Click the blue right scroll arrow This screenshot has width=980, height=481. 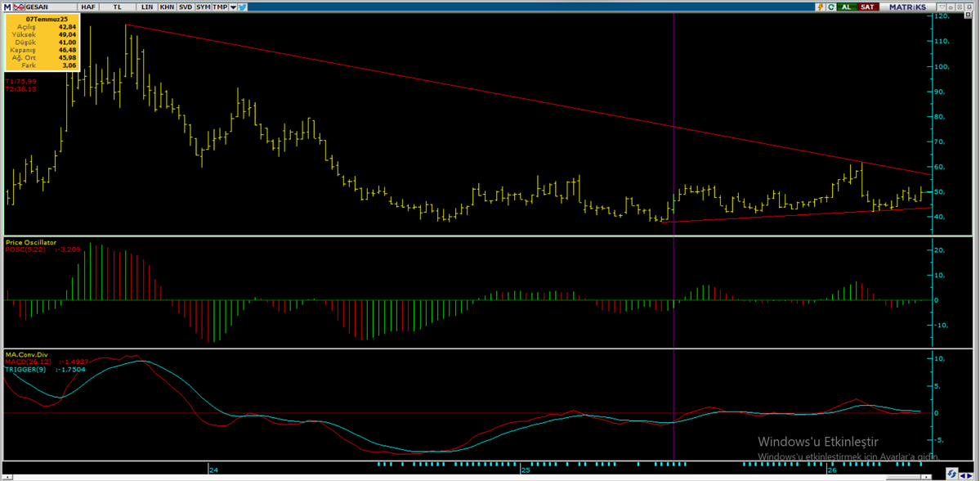click(x=970, y=475)
